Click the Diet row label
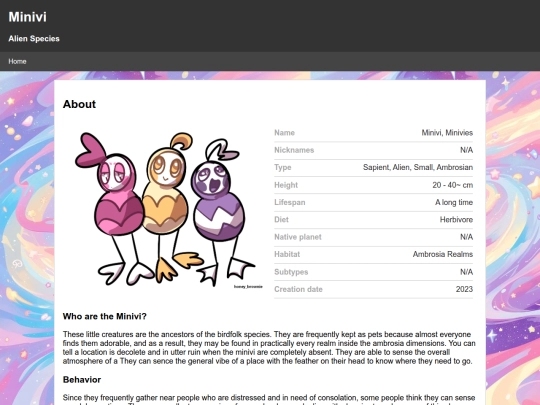 pyautogui.click(x=281, y=219)
